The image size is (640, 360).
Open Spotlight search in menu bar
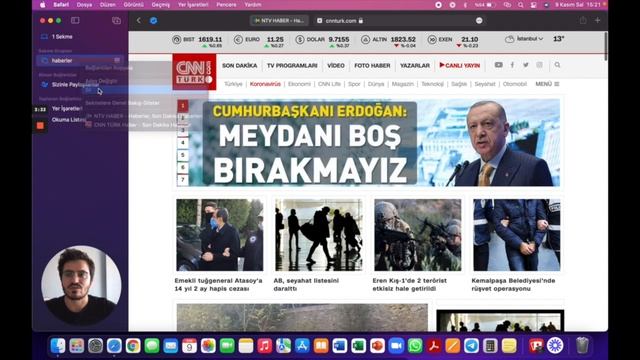coord(520,5)
